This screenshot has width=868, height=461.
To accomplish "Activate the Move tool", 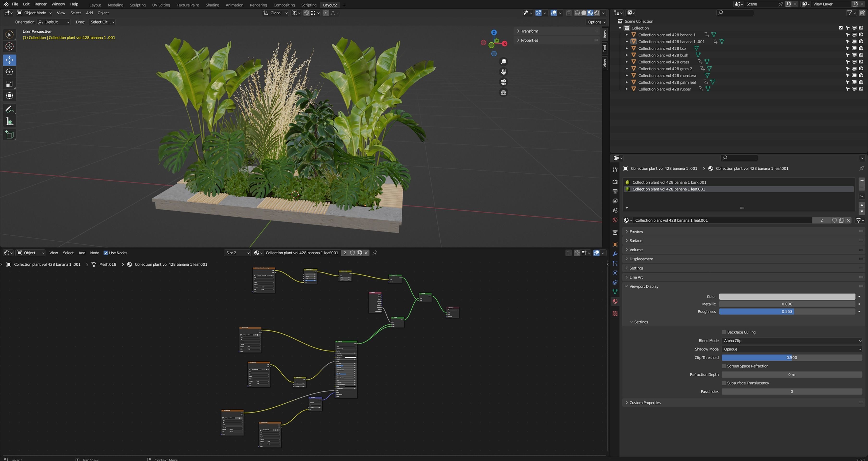I will 9,60.
